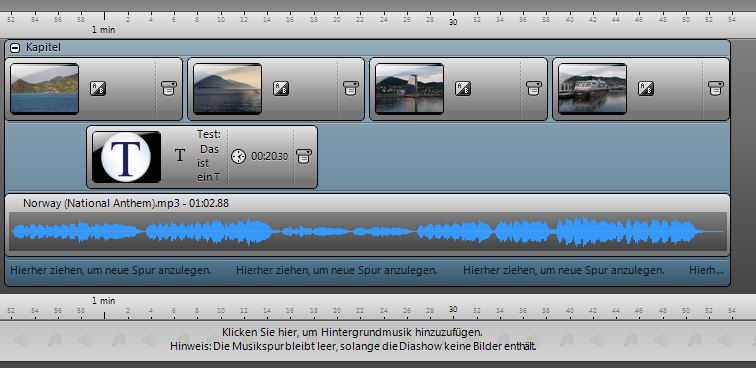Click the 00:20 duration field of text clip

coord(270,156)
